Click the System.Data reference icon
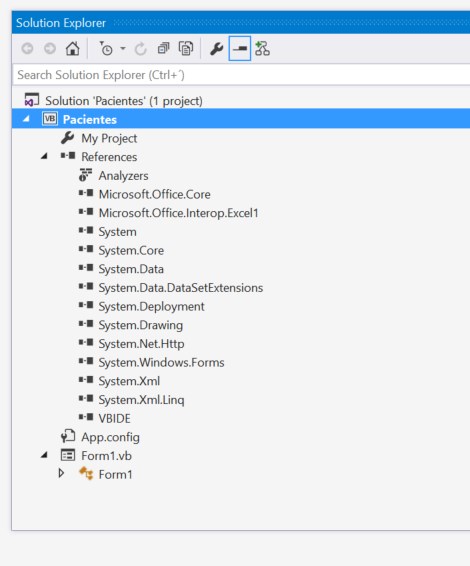The image size is (470, 566). (x=86, y=268)
